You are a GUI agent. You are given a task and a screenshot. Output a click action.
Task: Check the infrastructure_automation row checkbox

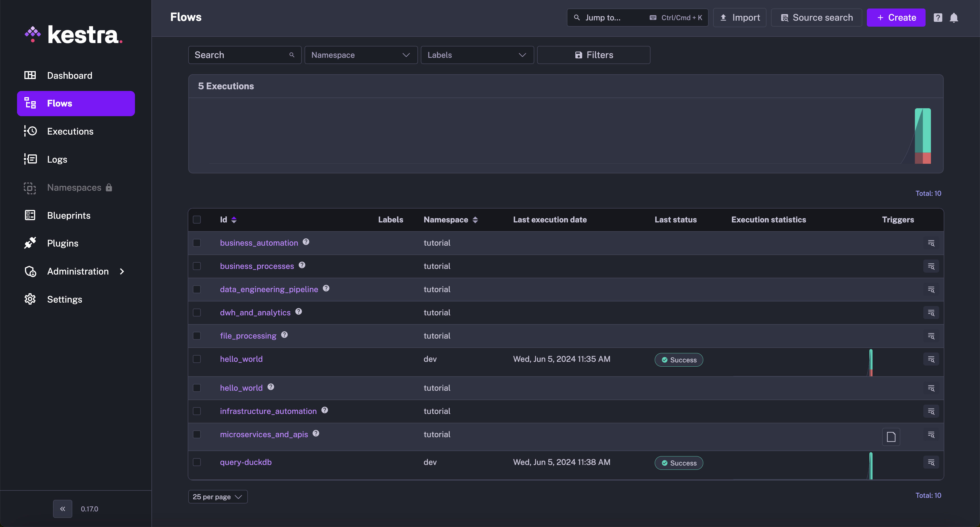point(197,411)
